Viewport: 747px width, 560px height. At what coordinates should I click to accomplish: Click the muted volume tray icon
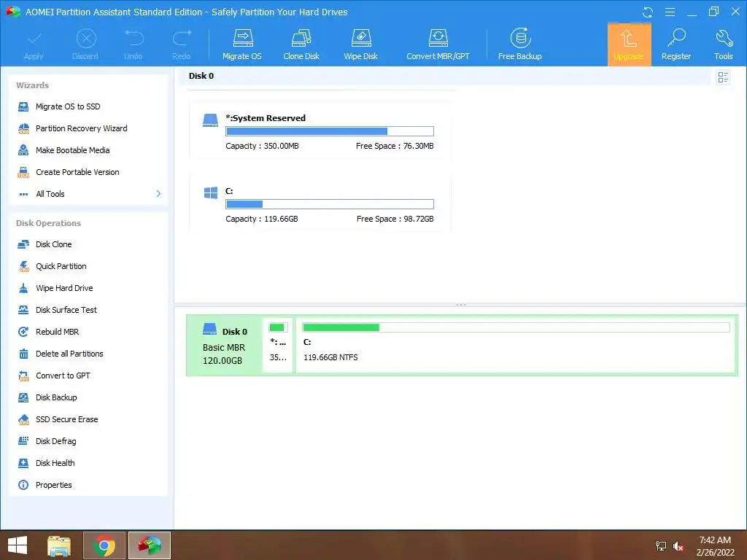pyautogui.click(x=678, y=546)
